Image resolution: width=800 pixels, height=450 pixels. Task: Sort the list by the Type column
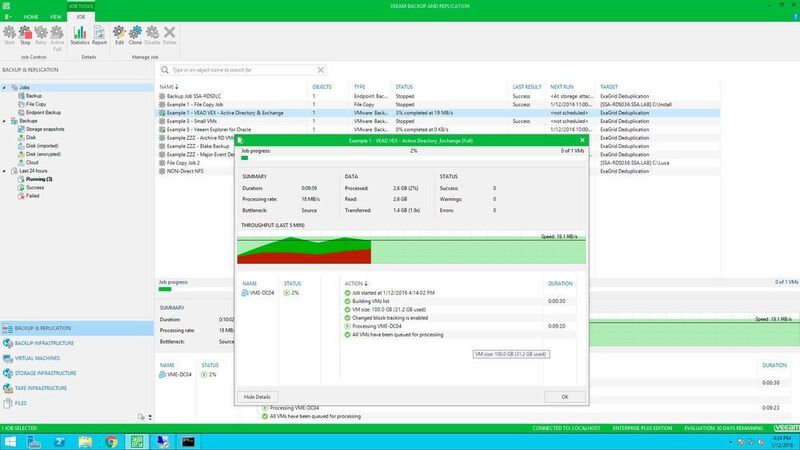click(x=360, y=87)
